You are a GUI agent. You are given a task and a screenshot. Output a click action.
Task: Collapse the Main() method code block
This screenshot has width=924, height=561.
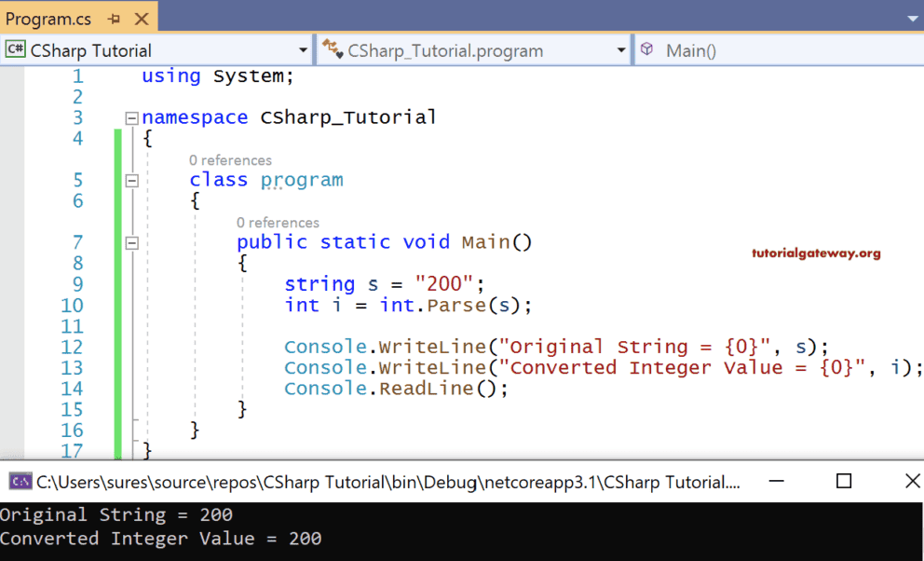tap(131, 242)
